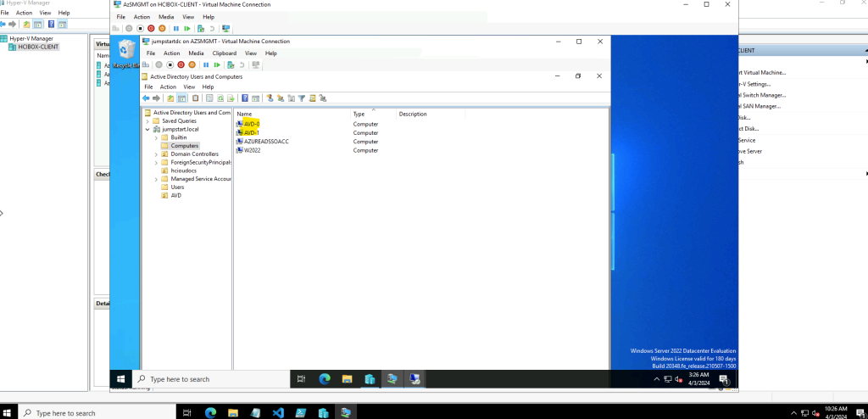Expand the ForeignSecurityPrincipals node

click(x=156, y=162)
